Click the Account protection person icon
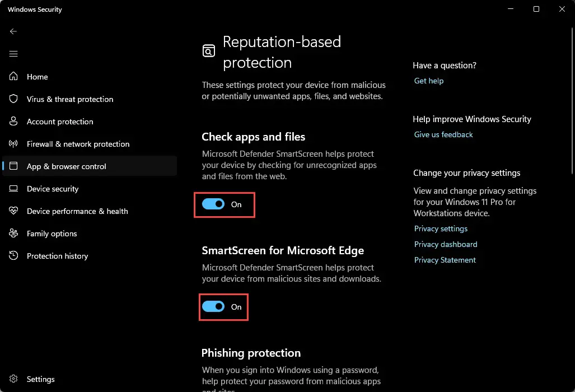 click(x=13, y=121)
